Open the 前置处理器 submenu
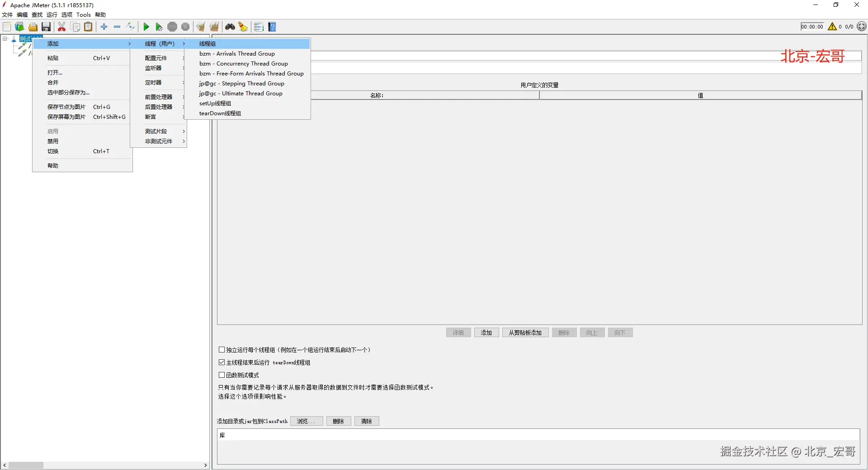The height and width of the screenshot is (470, 868). click(159, 97)
